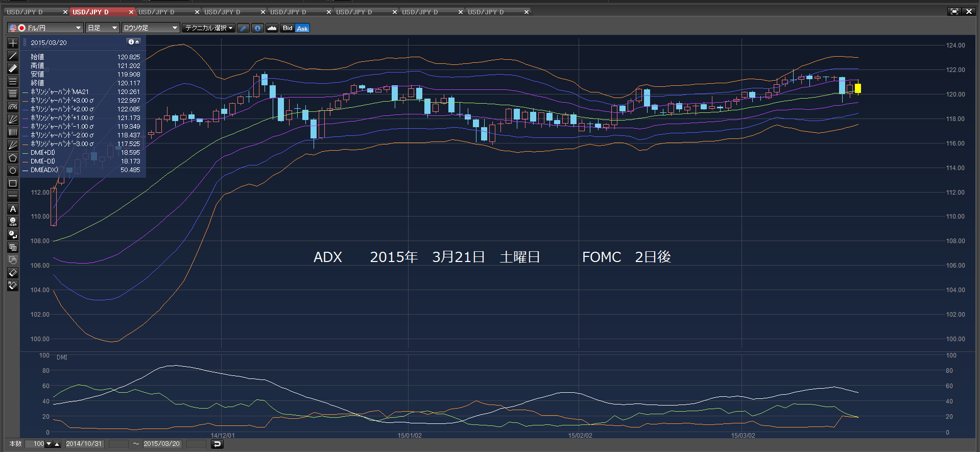Screen dimensions: 980x452
Task: Collapse the data panel info toggle
Action: [134, 42]
